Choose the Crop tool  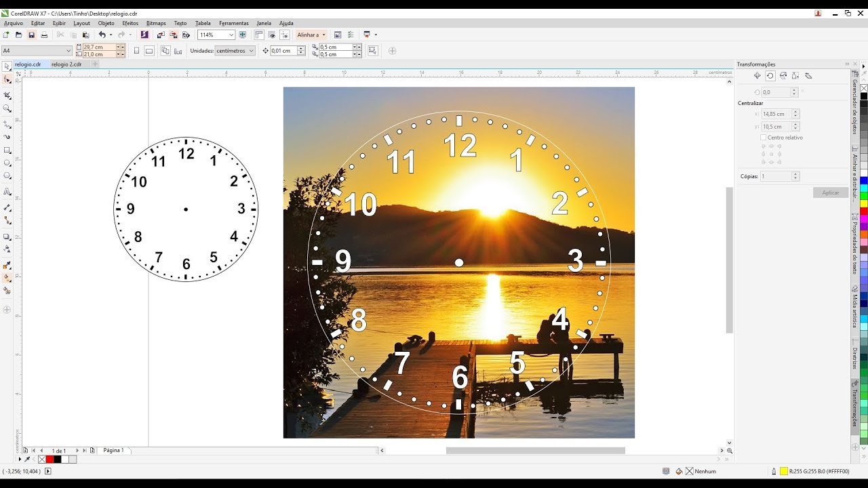tap(7, 95)
